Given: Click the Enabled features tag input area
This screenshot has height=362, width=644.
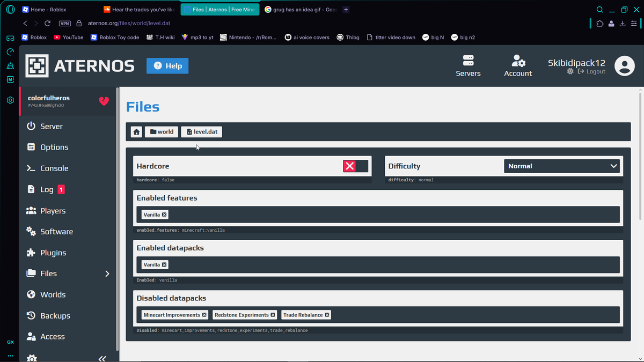Looking at the screenshot, I should click(x=378, y=215).
